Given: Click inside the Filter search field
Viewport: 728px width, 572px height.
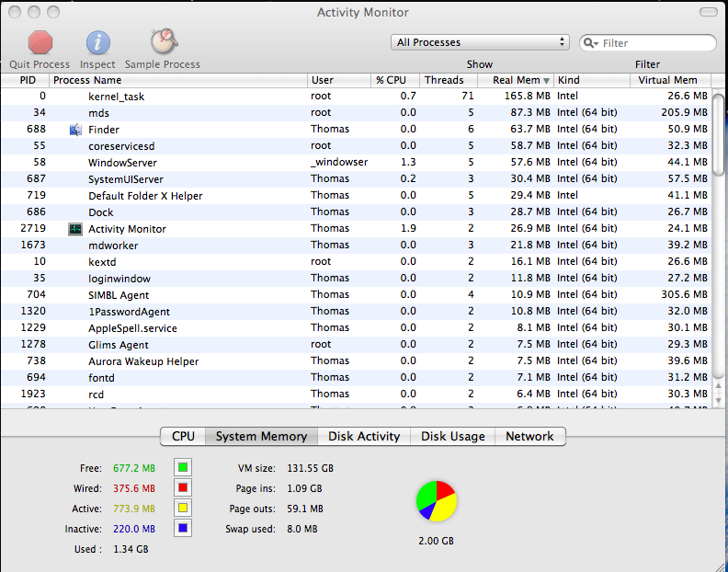Looking at the screenshot, I should pyautogui.click(x=648, y=42).
